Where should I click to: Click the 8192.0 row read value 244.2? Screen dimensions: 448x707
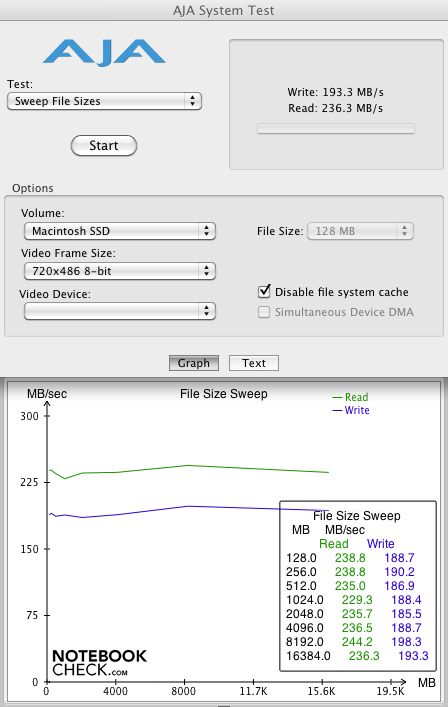[x=357, y=642]
